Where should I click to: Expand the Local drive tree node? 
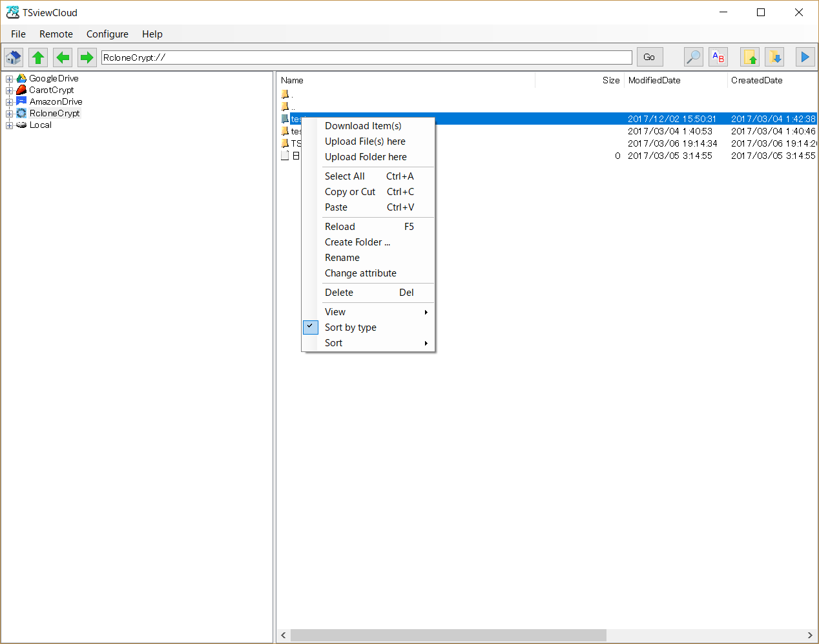coord(10,125)
